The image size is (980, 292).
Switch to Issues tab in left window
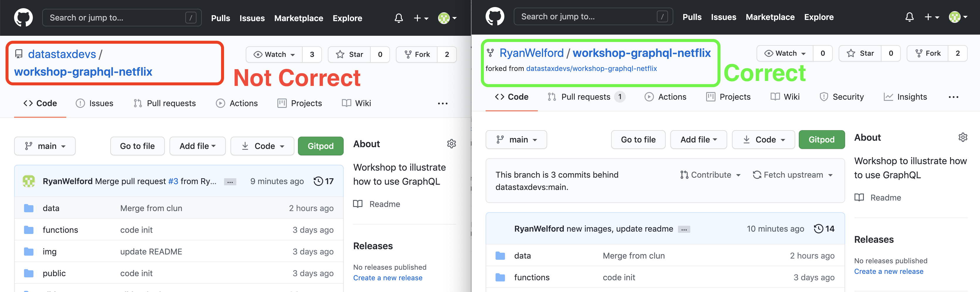94,103
